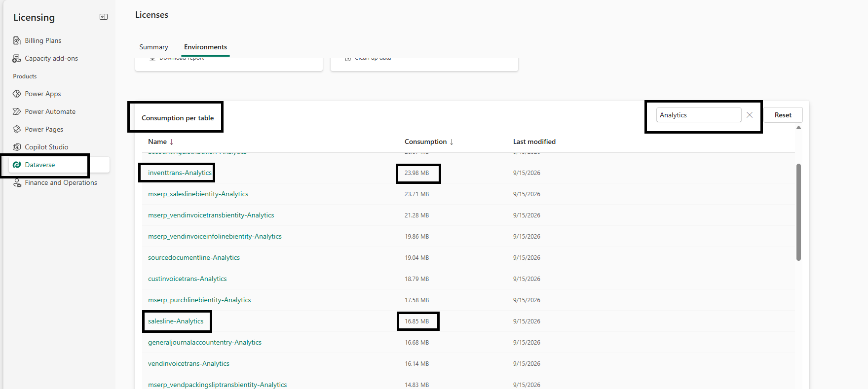The width and height of the screenshot is (868, 389).
Task: Click the Power Apps icon
Action: (17, 94)
